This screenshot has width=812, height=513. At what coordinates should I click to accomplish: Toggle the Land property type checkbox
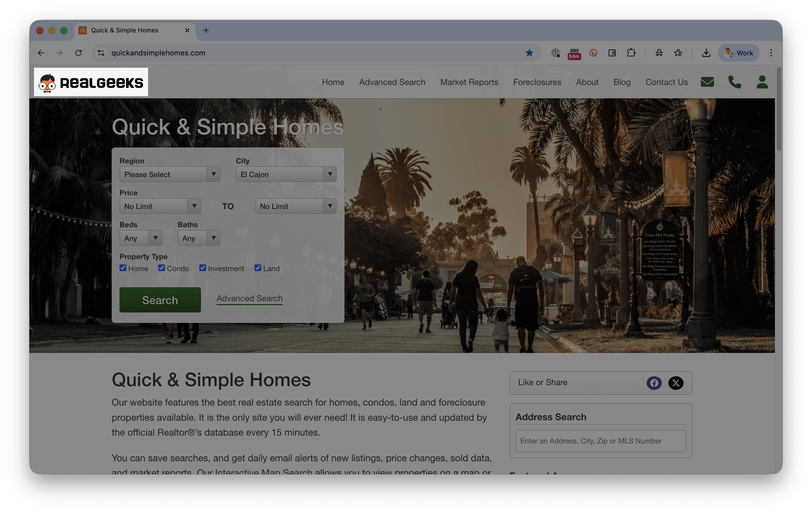[x=258, y=268]
